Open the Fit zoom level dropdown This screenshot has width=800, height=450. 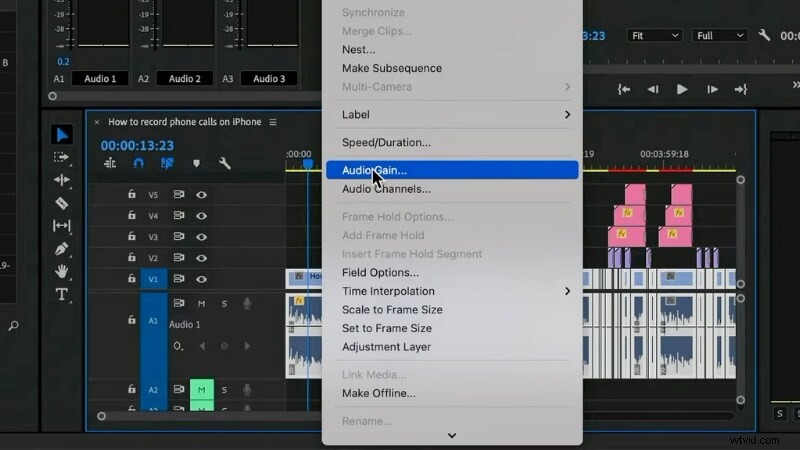(x=655, y=35)
